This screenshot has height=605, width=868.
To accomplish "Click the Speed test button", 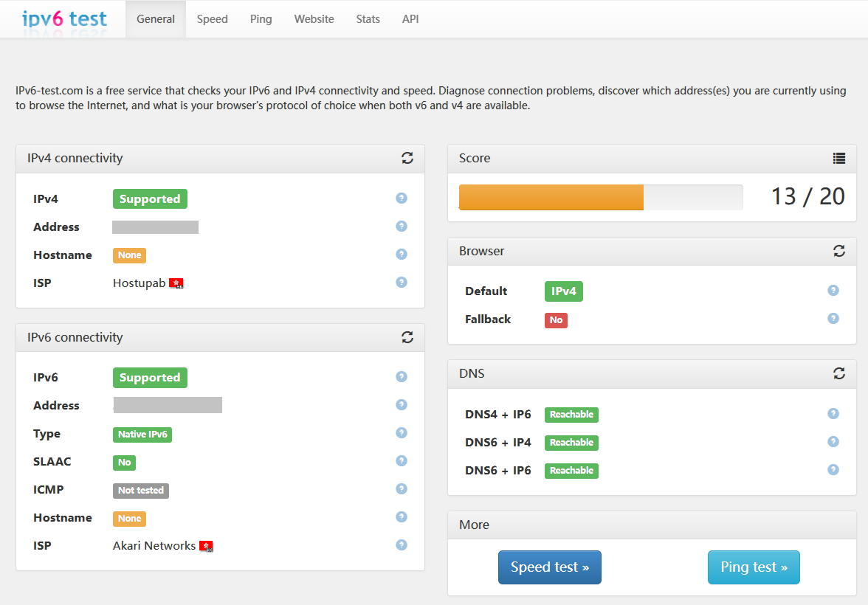I will coord(550,567).
